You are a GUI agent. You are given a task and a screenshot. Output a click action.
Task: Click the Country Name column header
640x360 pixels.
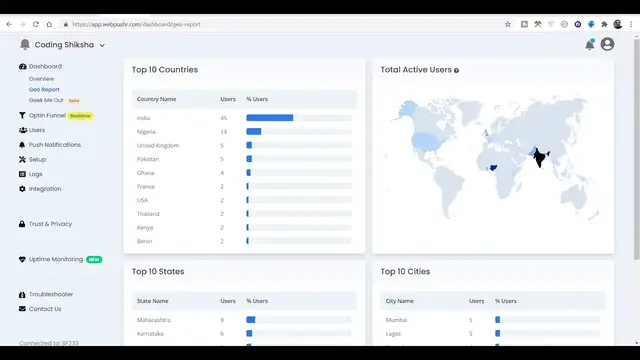click(x=156, y=99)
